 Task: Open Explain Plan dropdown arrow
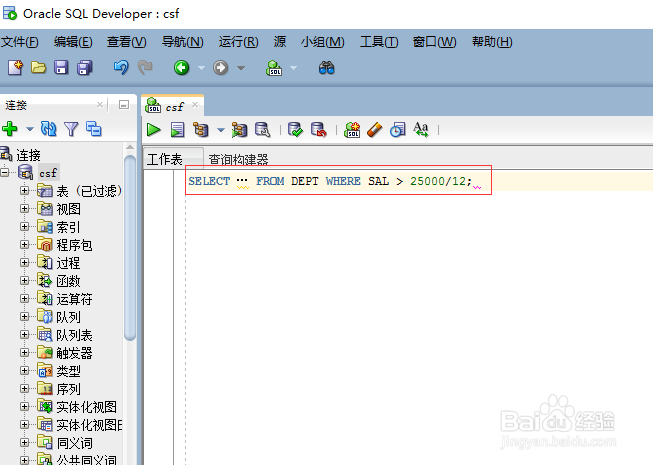(x=221, y=130)
